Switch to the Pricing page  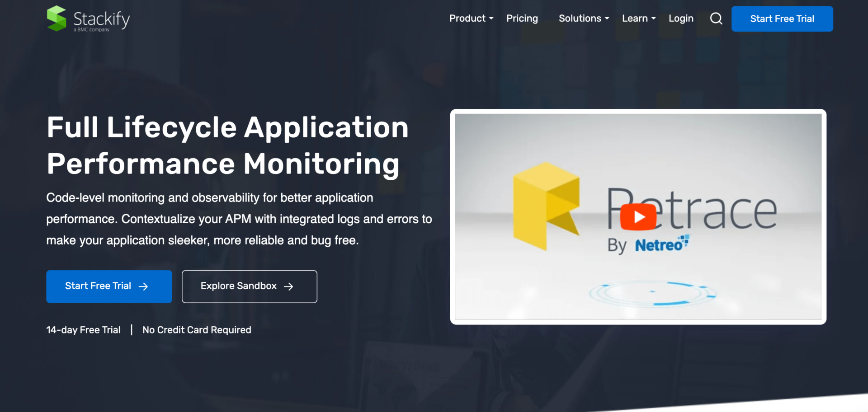tap(522, 19)
